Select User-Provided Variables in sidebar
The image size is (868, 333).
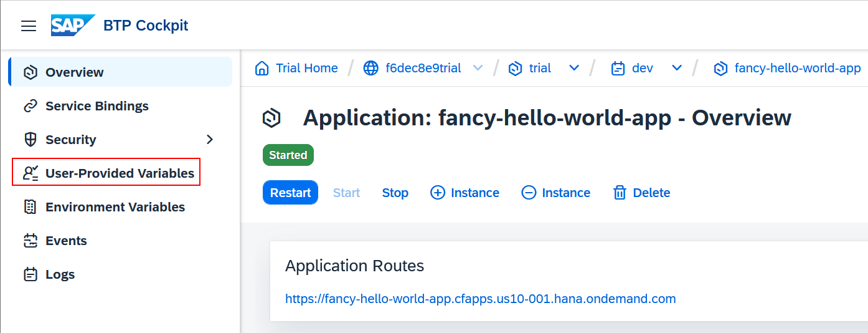tap(106, 173)
